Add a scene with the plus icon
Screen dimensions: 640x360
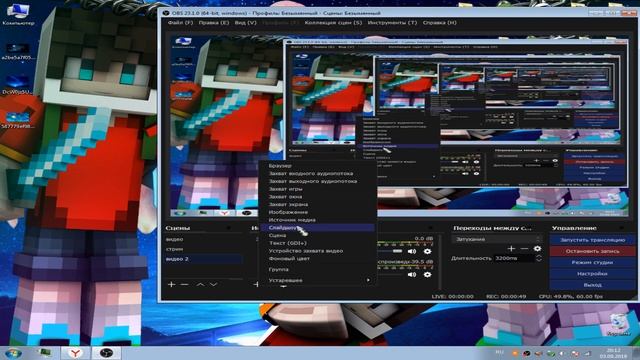[x=171, y=284]
